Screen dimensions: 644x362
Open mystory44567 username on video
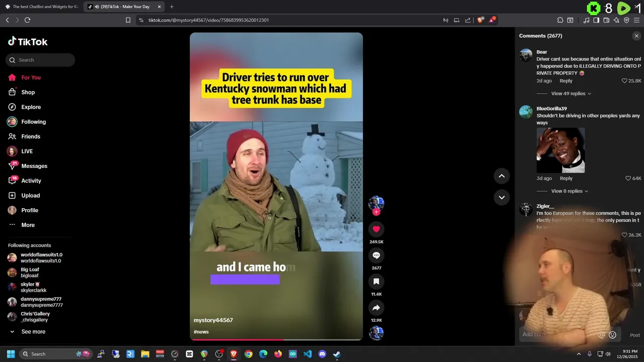tap(213, 320)
